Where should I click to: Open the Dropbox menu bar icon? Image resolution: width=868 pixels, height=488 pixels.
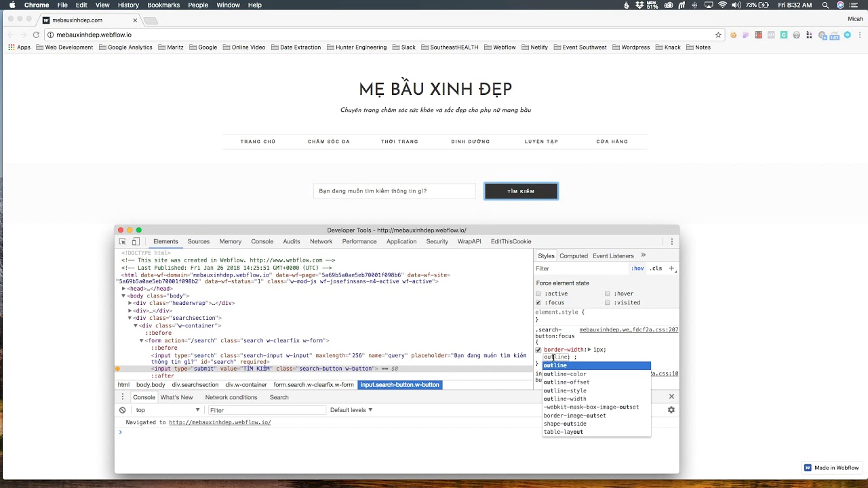(x=639, y=5)
